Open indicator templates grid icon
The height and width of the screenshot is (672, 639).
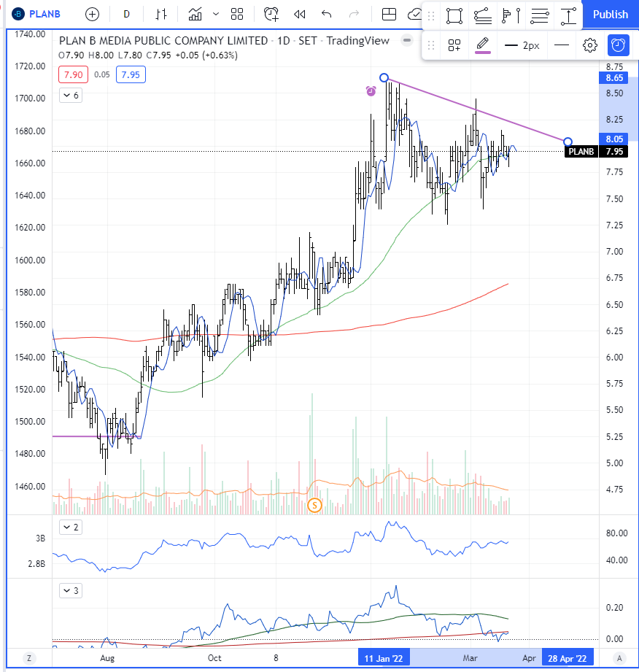click(x=237, y=15)
